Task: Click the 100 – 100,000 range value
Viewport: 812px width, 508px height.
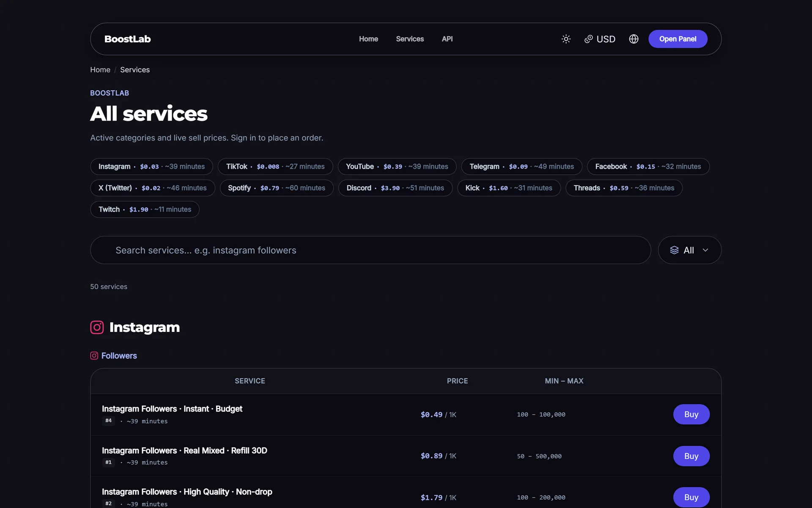Action: click(541, 414)
